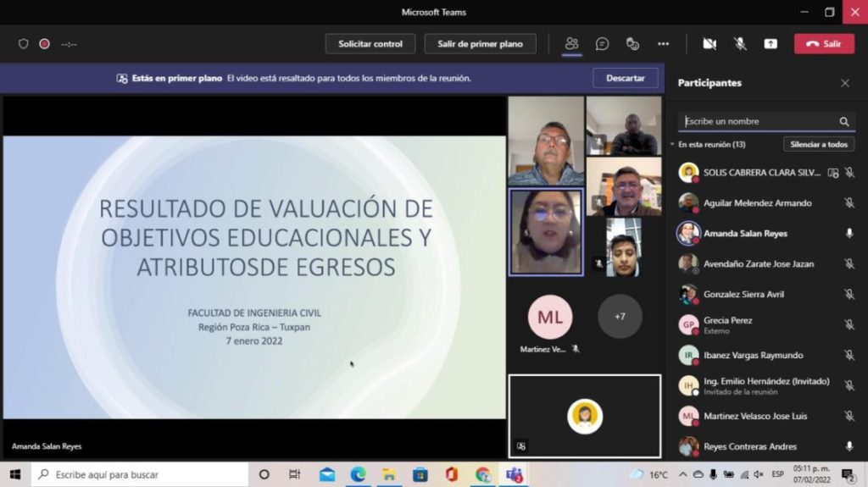This screenshot has width=868, height=487.
Task: Click the shield security icon
Action: [24, 44]
